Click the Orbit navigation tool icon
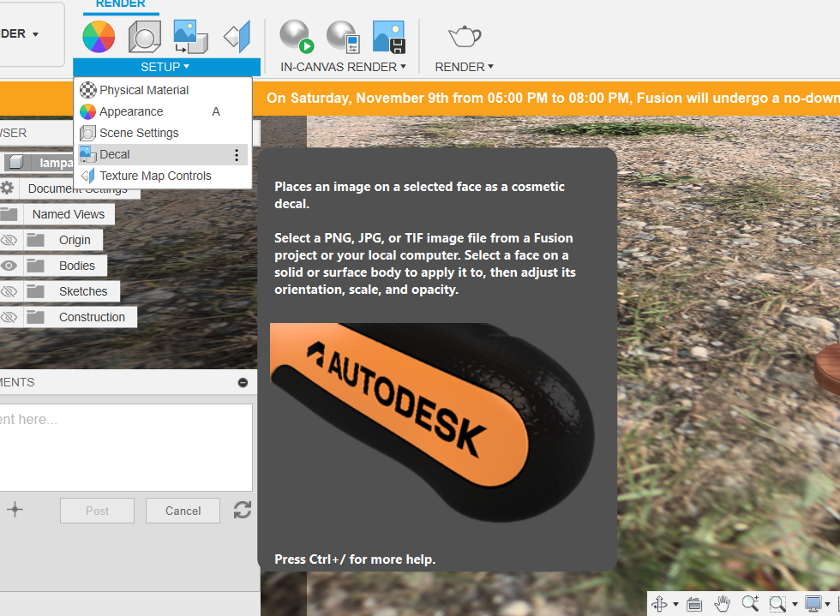This screenshot has height=616, width=840. [659, 604]
